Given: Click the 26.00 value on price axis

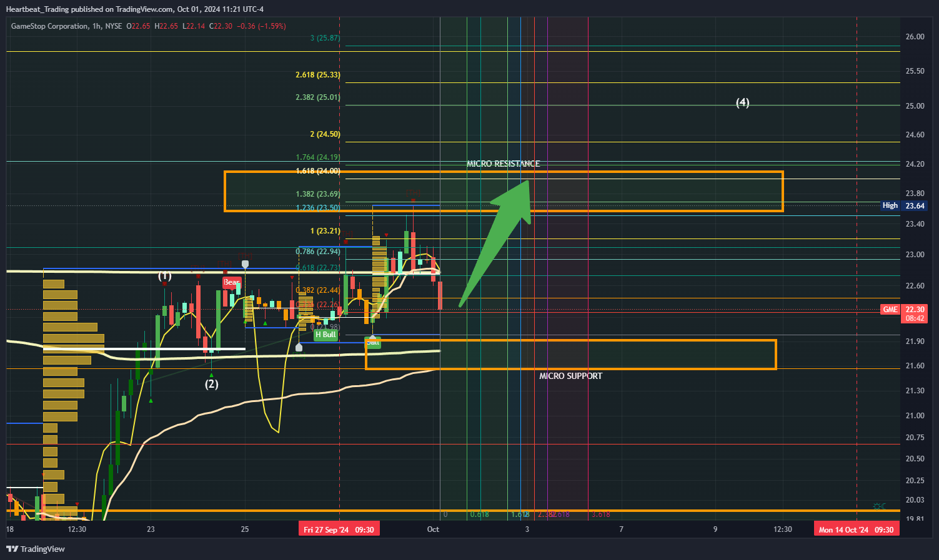Looking at the screenshot, I should point(915,37).
